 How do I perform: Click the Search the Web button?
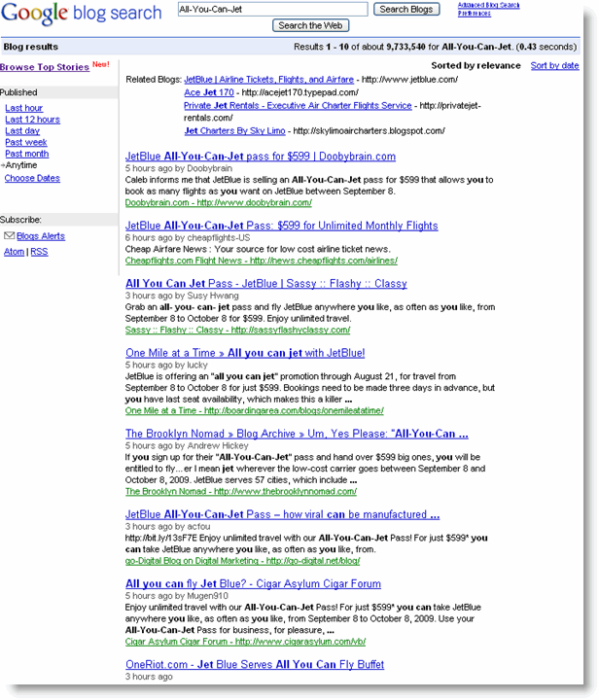coord(310,25)
